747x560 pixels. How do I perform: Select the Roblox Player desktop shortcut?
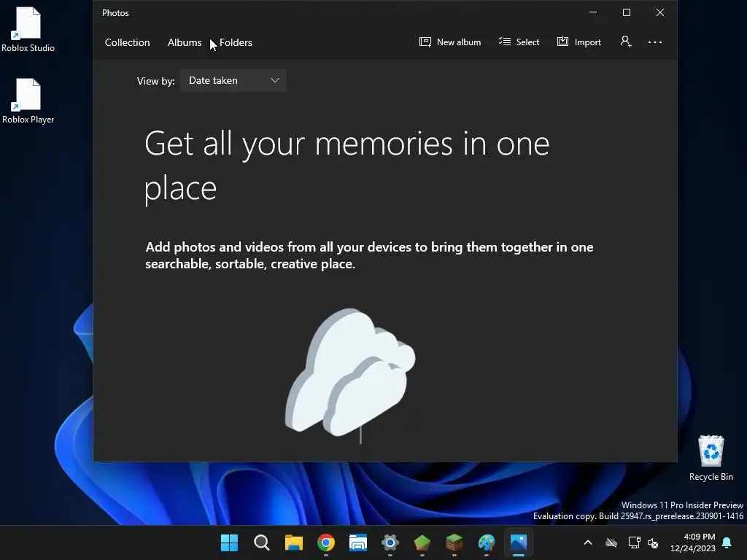[28, 101]
